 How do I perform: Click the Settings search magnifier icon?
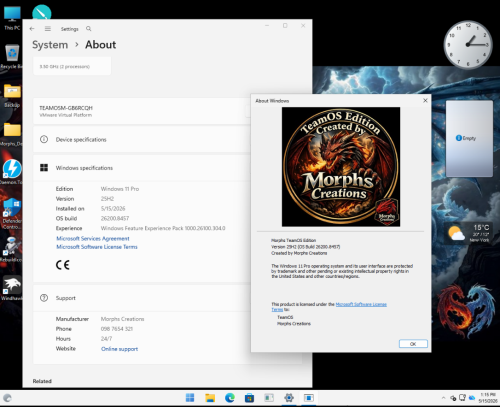[89, 29]
